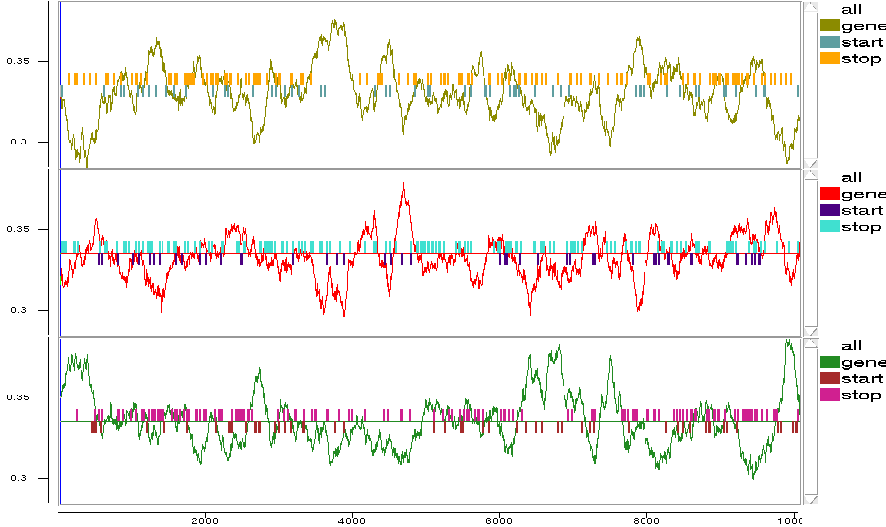Image resolution: width=886 pixels, height=527 pixels.
Task: Click the purple start swatch in middle legend
Action: 829,210
